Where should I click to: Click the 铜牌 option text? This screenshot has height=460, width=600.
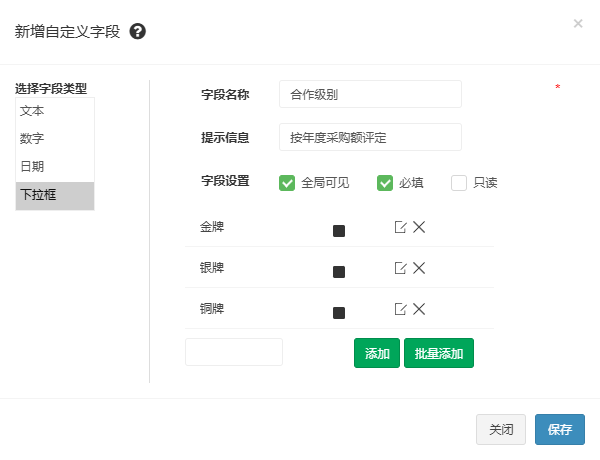pyautogui.click(x=212, y=308)
